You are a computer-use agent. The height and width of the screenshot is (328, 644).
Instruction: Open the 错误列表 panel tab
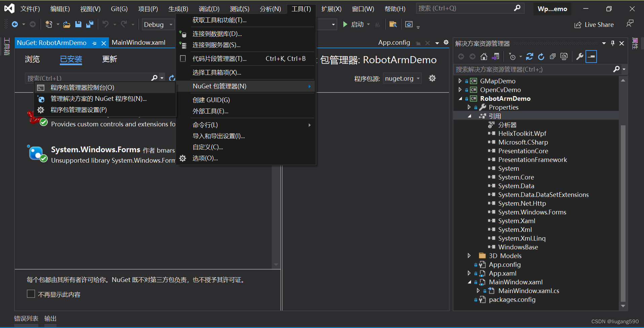click(26, 318)
